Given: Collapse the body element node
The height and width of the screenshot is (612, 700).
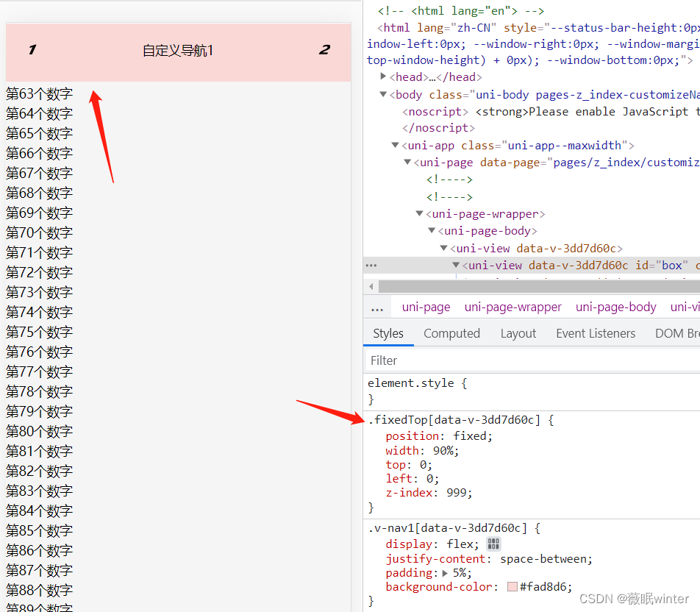Looking at the screenshot, I should tap(383, 94).
